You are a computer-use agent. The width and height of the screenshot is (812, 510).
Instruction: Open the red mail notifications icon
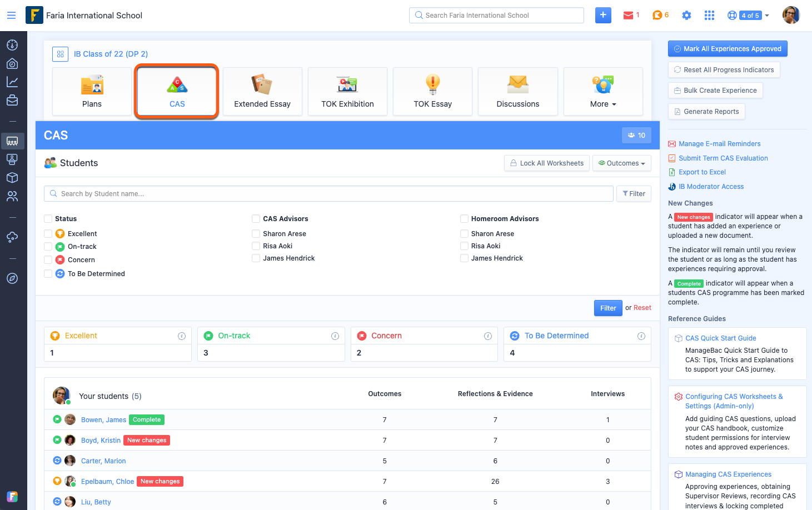point(628,16)
